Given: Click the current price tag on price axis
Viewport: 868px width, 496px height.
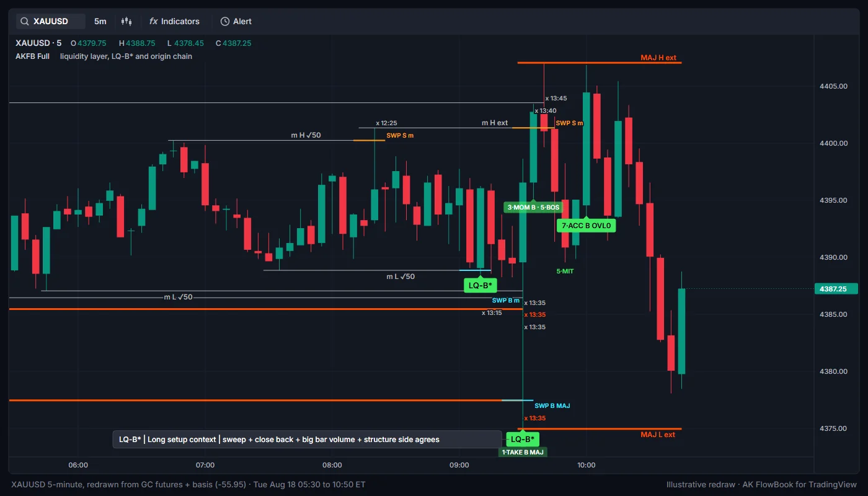Looking at the screenshot, I should 837,288.
